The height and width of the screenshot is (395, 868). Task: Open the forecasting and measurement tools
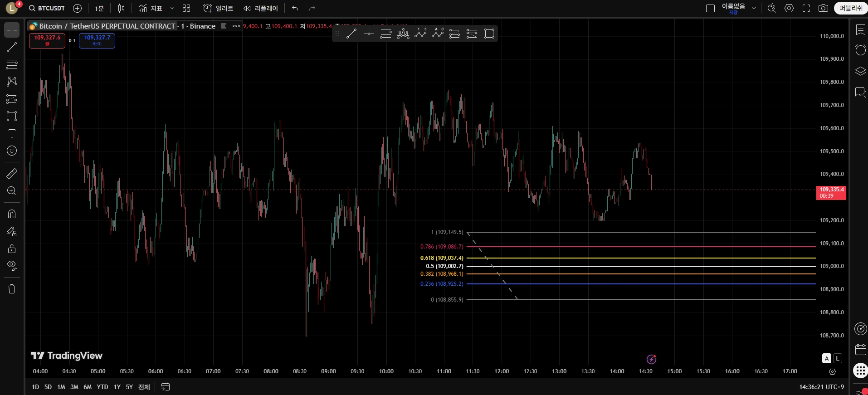[x=12, y=99]
